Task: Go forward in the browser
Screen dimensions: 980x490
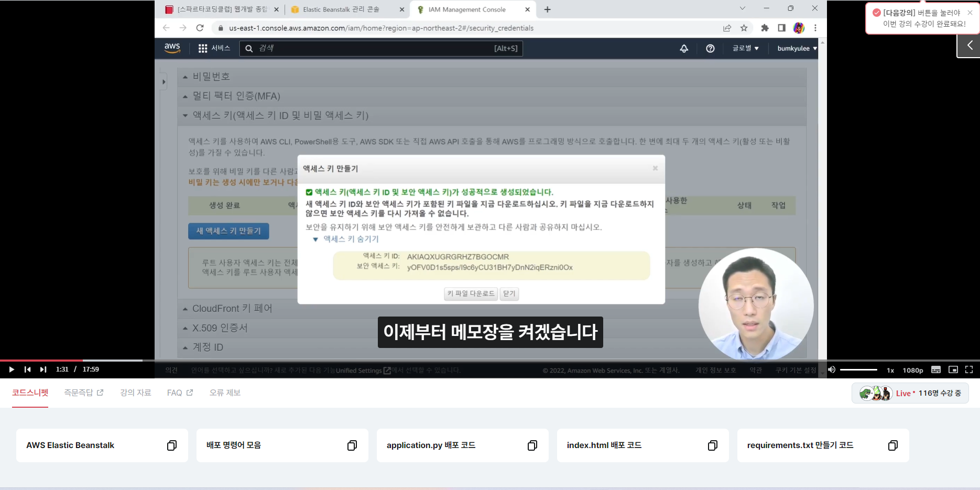Action: [183, 28]
